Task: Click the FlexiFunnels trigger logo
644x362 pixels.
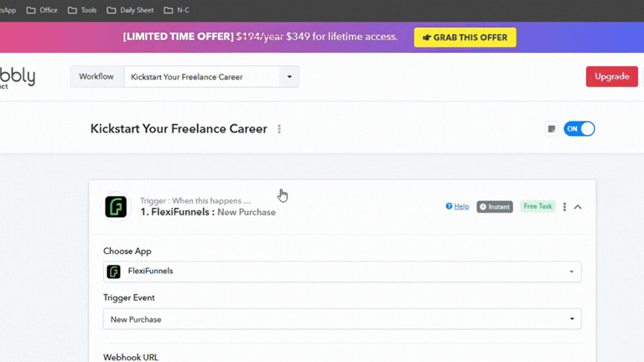Action: click(116, 206)
